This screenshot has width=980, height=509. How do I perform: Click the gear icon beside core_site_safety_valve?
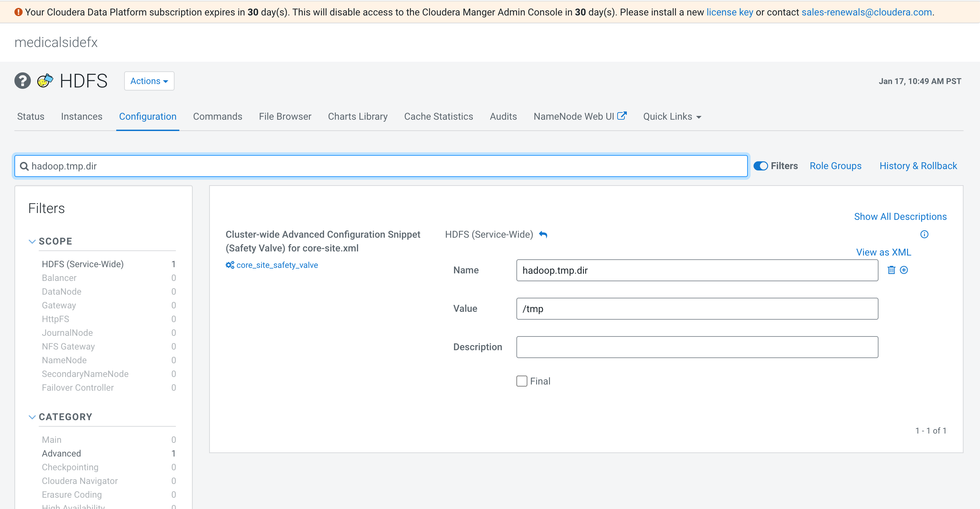click(230, 265)
